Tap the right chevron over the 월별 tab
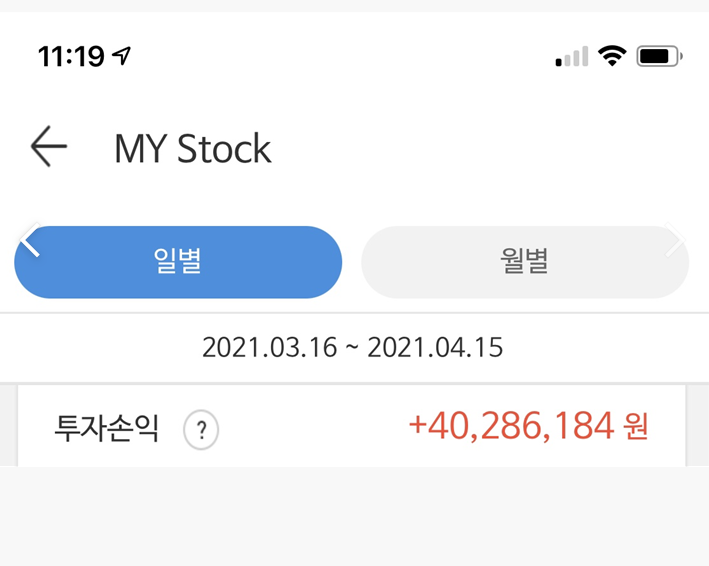The width and height of the screenshot is (709, 566). [676, 240]
